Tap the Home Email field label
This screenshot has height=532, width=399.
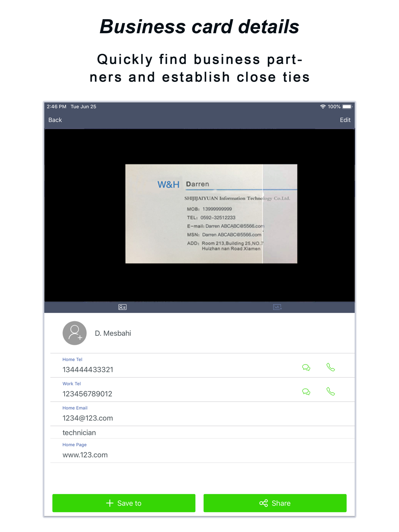click(x=75, y=408)
